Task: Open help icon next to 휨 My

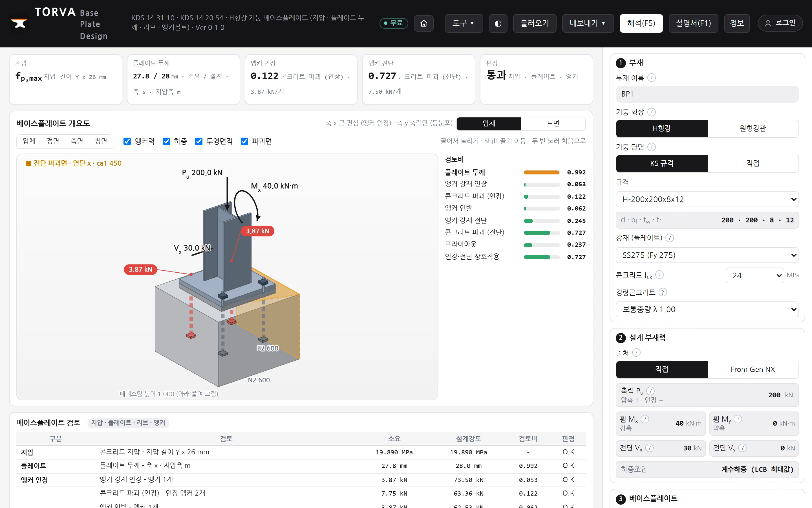Action: [738, 419]
